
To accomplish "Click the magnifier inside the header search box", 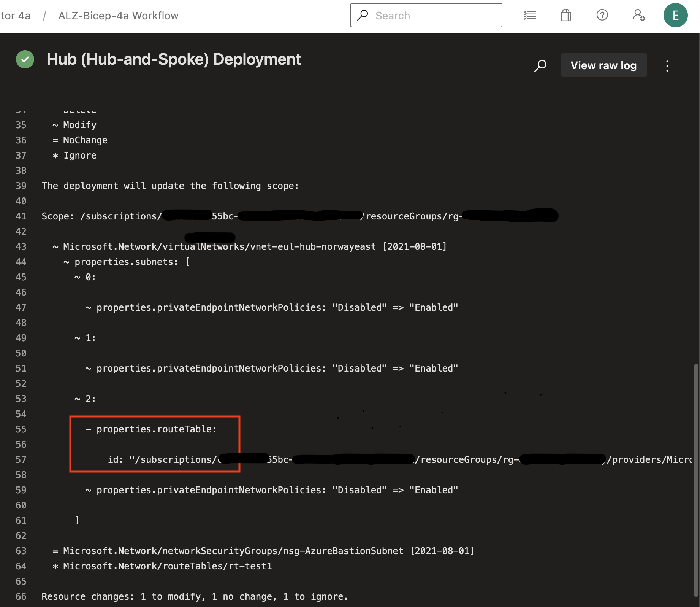I will pos(363,15).
